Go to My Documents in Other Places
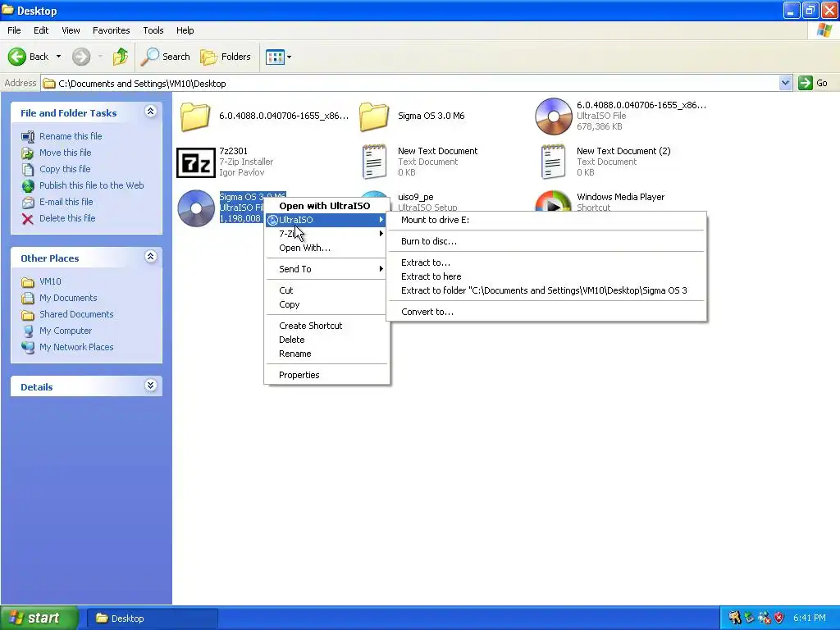840x630 pixels. (68, 298)
